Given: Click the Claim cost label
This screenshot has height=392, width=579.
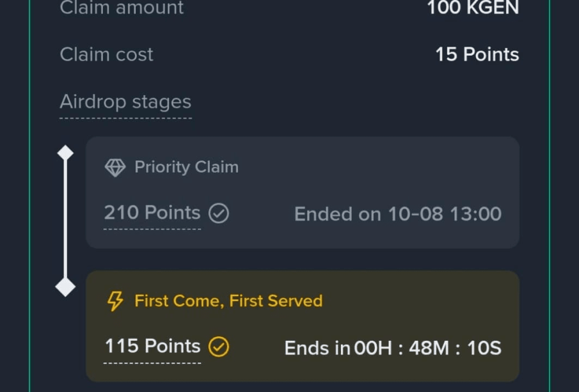Looking at the screenshot, I should pyautogui.click(x=106, y=55).
